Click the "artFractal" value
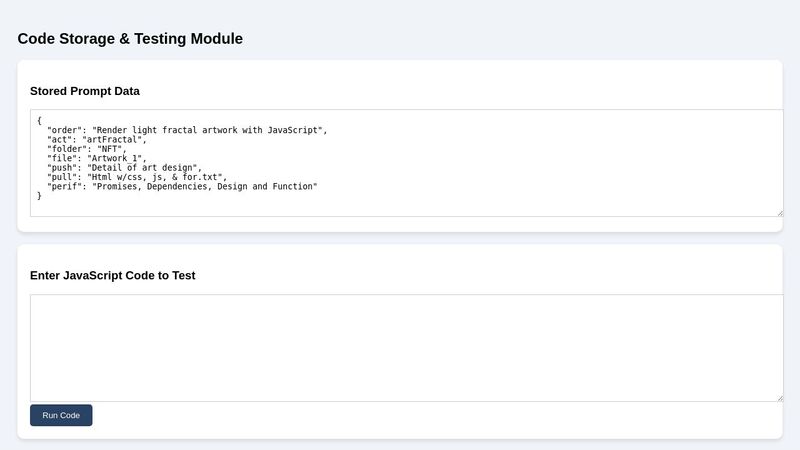 (114, 140)
